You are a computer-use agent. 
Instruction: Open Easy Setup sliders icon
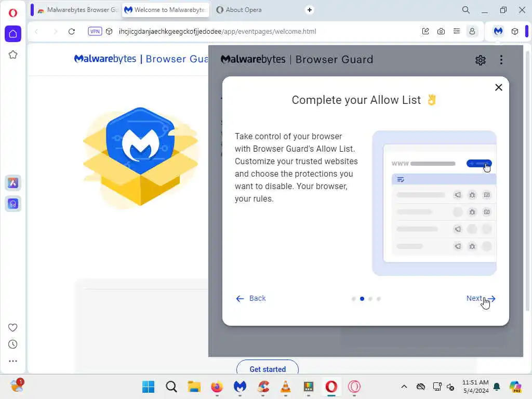click(x=457, y=31)
